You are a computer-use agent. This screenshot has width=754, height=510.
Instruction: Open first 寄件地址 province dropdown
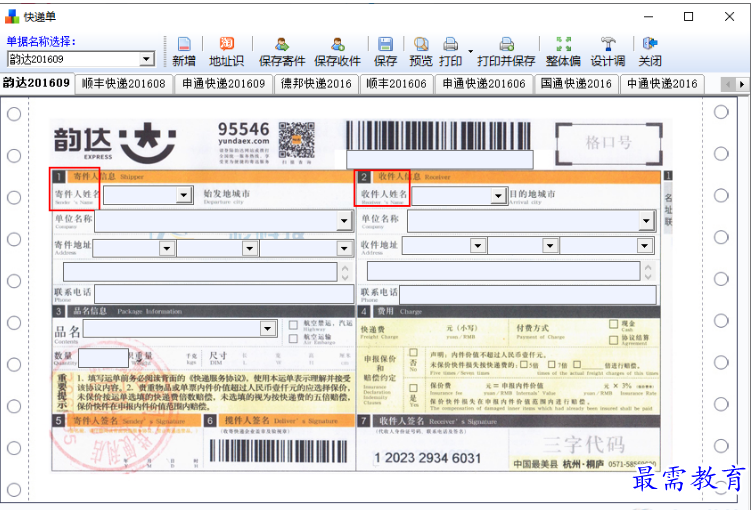[x=167, y=249]
